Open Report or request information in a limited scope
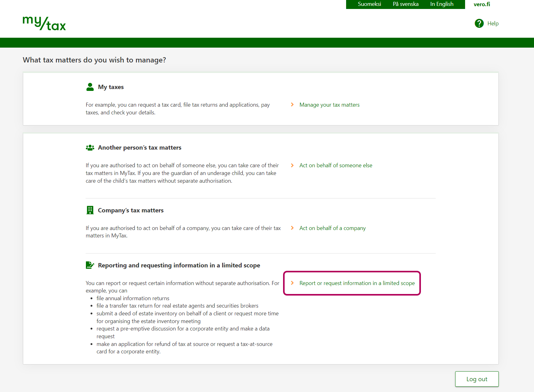 click(357, 283)
